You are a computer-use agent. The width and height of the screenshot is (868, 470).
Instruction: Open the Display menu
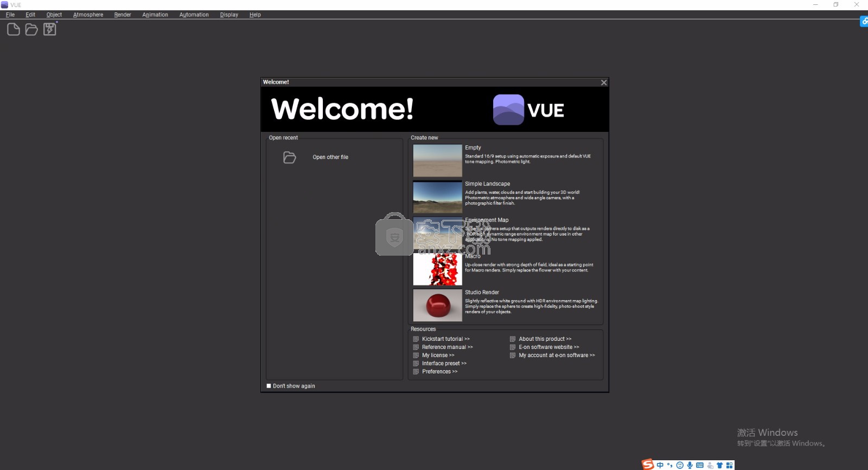[229, 15]
